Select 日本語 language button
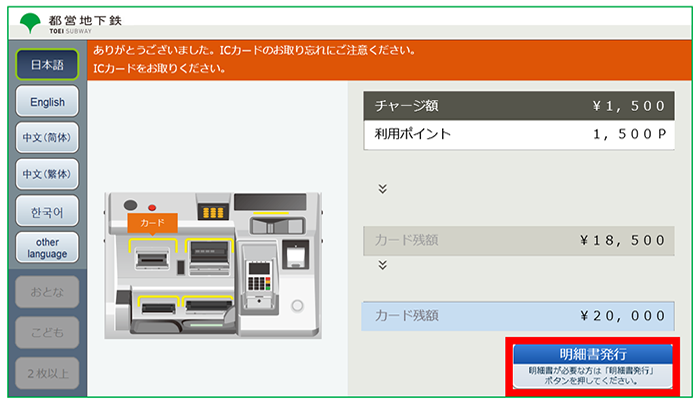Image resolution: width=700 pixels, height=400 pixels. click(47, 65)
